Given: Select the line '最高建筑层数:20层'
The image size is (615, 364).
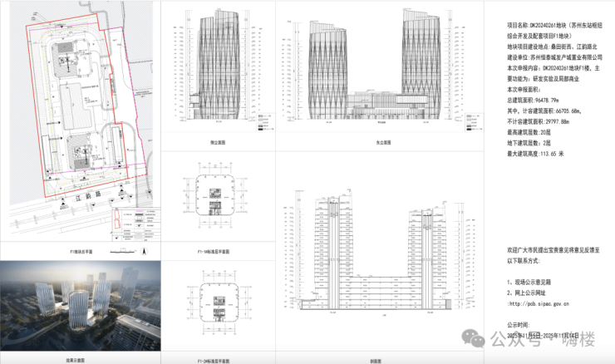Looking at the screenshot, I should pyautogui.click(x=529, y=132).
